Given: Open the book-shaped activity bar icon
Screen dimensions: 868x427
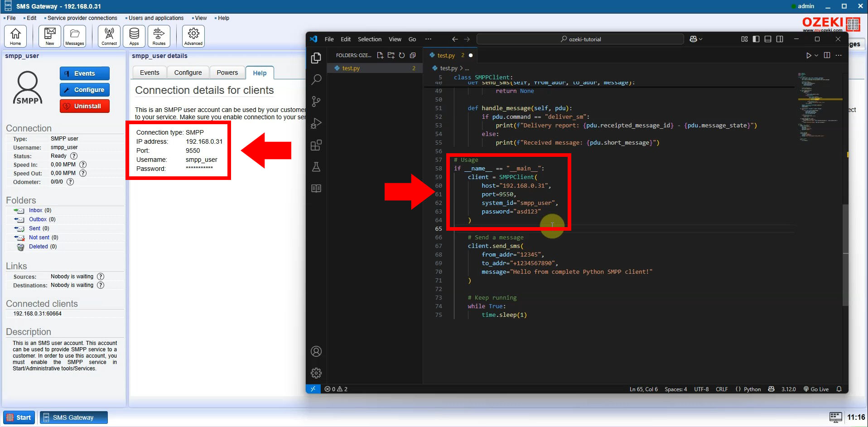Looking at the screenshot, I should click(x=316, y=188).
